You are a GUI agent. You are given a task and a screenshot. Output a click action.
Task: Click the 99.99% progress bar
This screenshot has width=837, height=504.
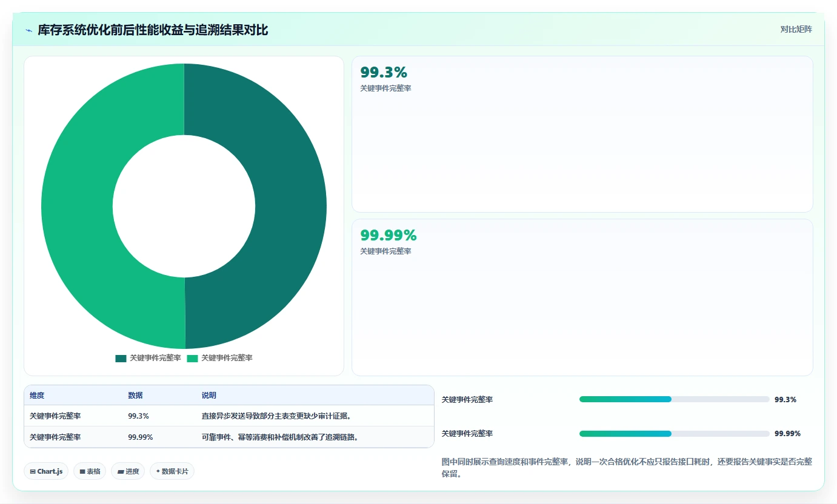pyautogui.click(x=674, y=434)
